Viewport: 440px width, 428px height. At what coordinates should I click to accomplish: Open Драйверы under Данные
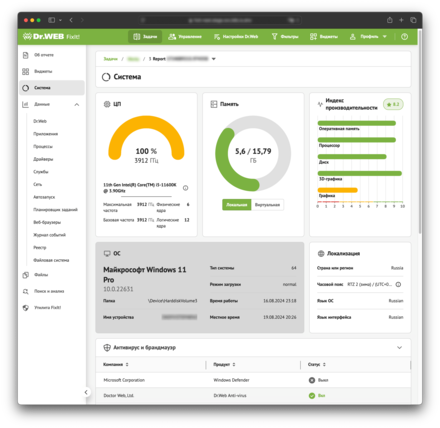coord(43,159)
